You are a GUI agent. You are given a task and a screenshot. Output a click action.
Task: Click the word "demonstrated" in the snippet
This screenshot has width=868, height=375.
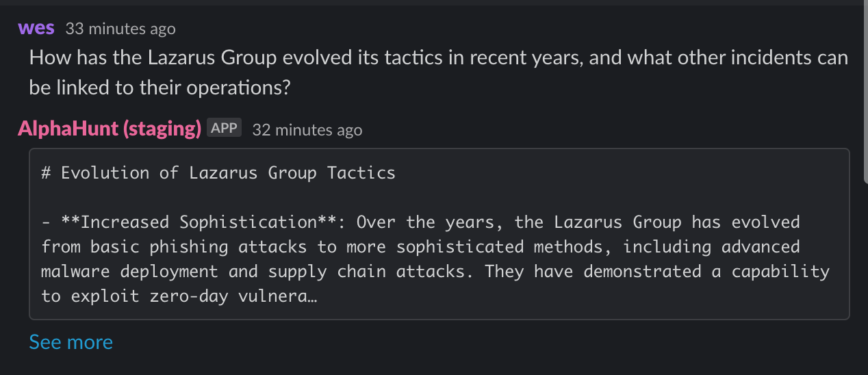643,272
